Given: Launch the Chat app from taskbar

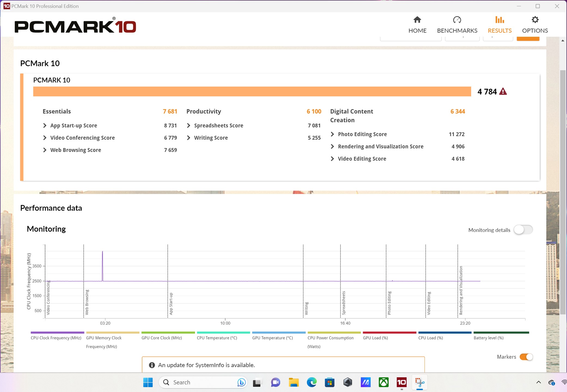Looking at the screenshot, I should [x=275, y=382].
